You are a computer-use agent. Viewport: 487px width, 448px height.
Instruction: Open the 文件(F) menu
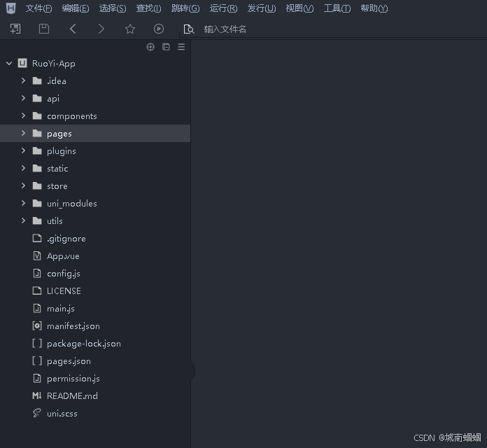click(x=38, y=8)
